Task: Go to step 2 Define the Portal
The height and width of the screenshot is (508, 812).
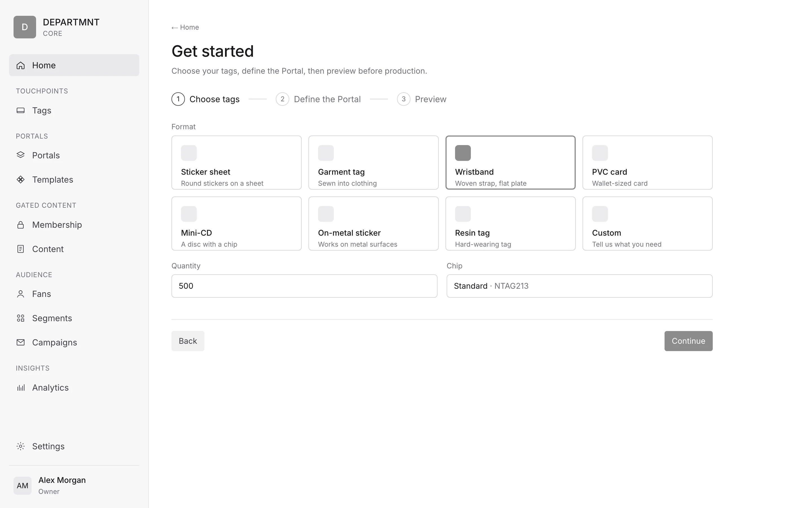Action: (318, 99)
